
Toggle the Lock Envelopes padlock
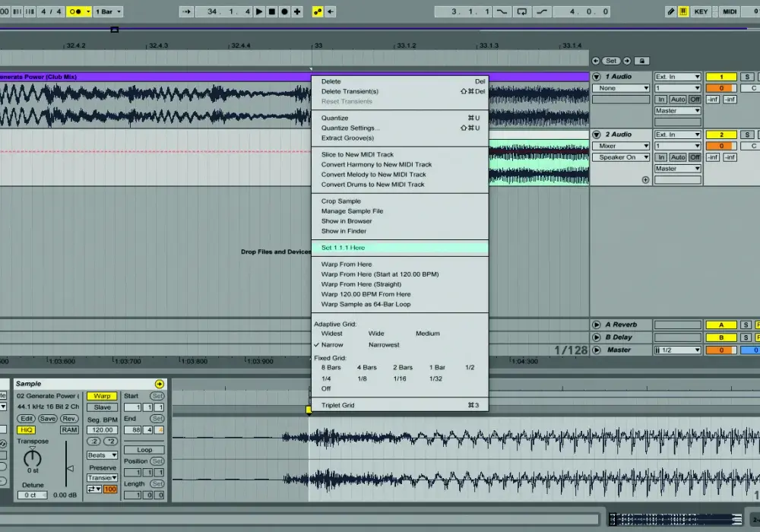(x=641, y=61)
